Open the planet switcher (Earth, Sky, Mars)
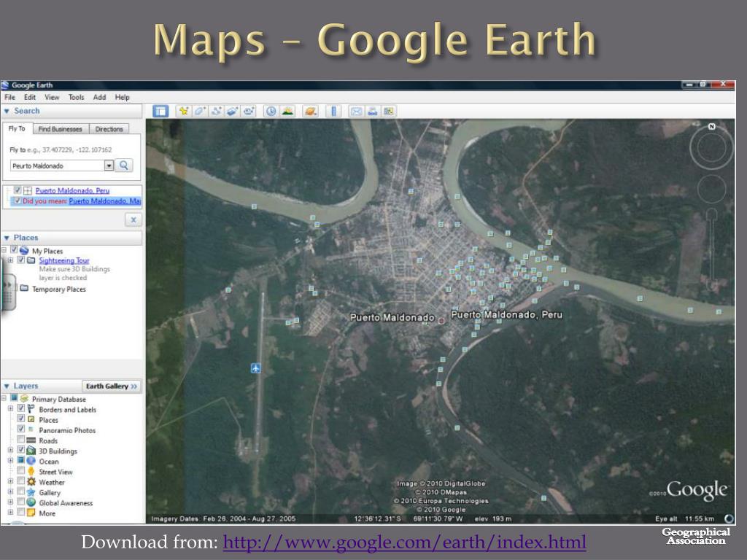This screenshot has width=747, height=560. 310,112
